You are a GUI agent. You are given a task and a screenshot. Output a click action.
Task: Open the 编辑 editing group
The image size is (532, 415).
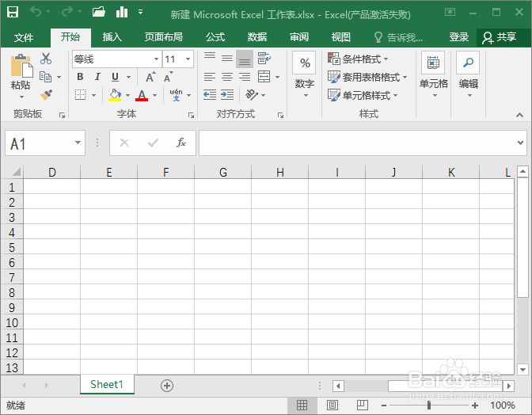tap(469, 74)
